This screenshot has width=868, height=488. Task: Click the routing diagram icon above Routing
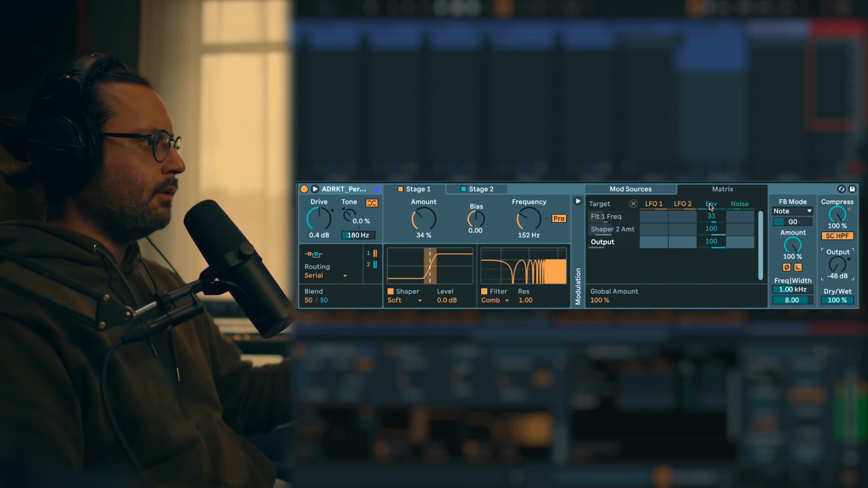click(313, 254)
